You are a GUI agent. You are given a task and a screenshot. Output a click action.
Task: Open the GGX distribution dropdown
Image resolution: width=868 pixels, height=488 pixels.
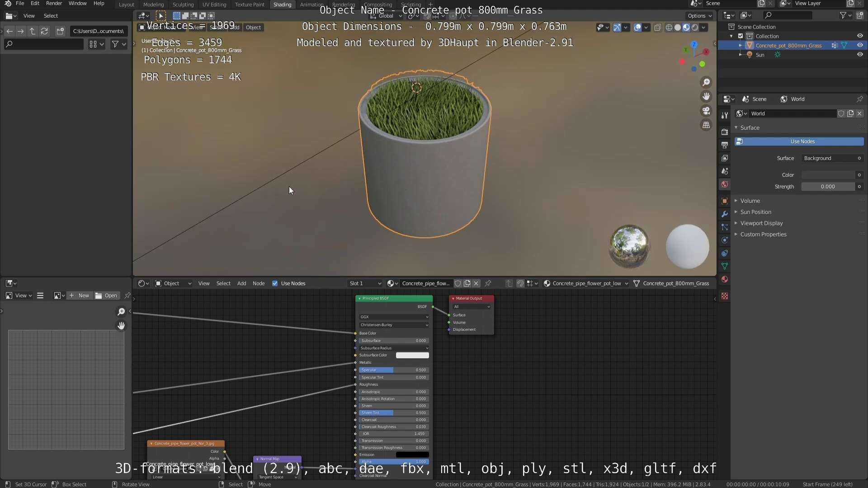394,317
